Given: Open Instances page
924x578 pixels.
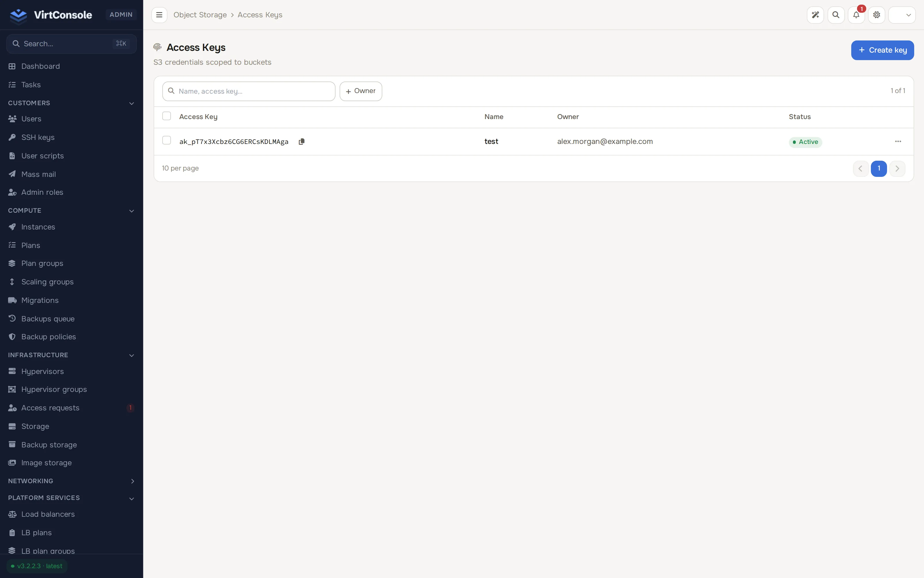Looking at the screenshot, I should (72, 227).
